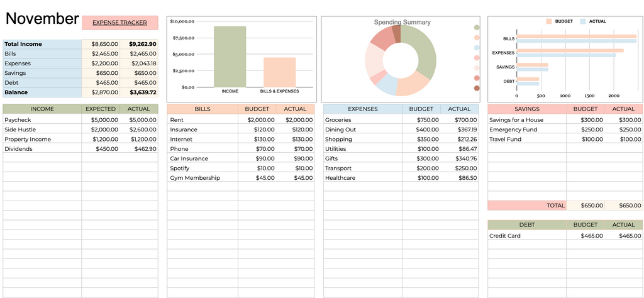The width and height of the screenshot is (644, 298).
Task: Select the $86.47 Utilities actual cell
Action: (459, 148)
